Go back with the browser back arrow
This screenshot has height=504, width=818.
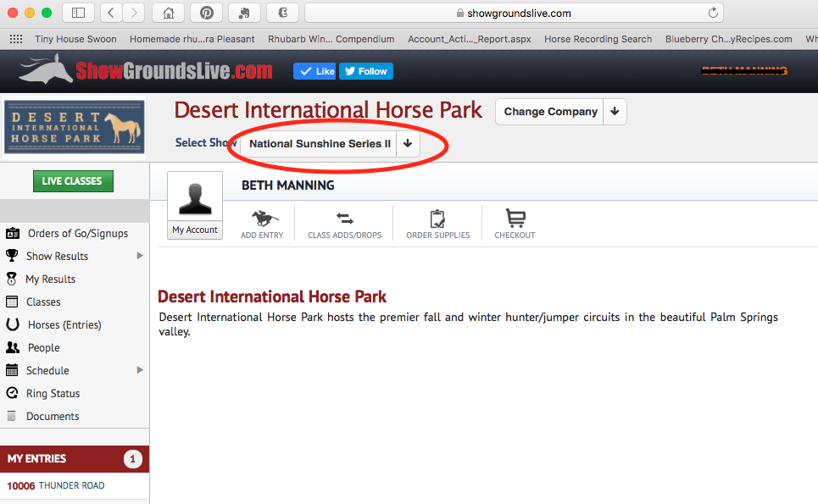pyautogui.click(x=111, y=13)
